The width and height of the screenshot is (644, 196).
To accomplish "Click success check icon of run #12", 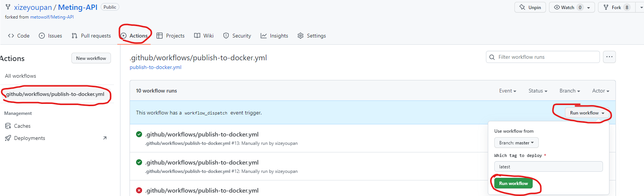I will point(139,162).
